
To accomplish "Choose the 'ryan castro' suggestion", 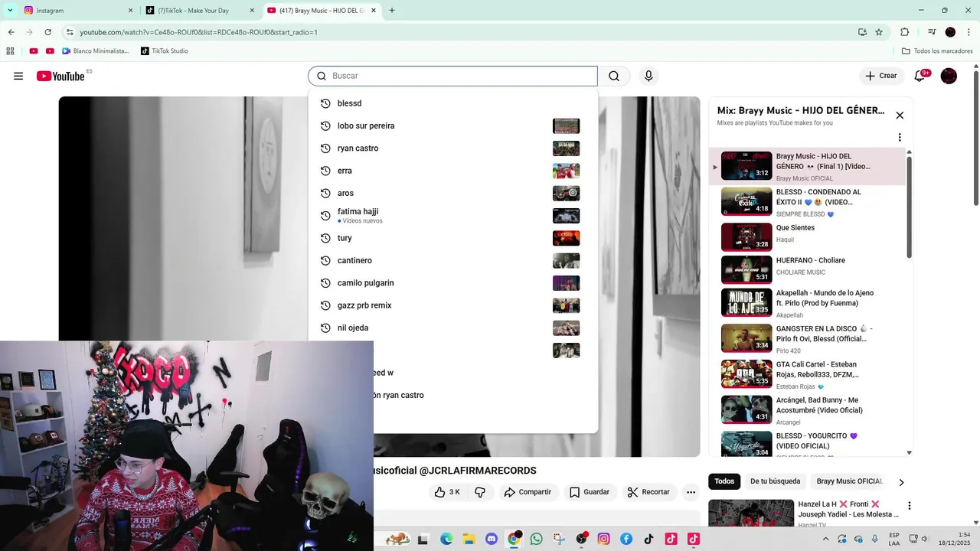I will pos(453,148).
